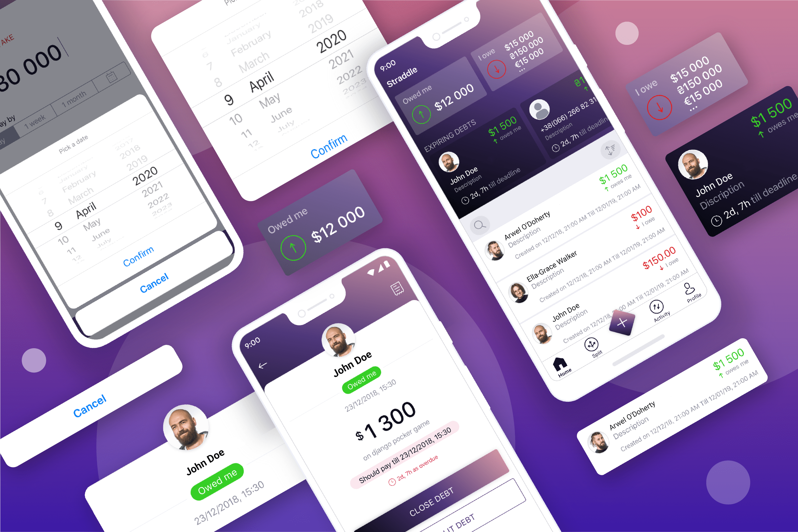Tap back arrow on John Doe detail screen
Screen dimensions: 798x532
(x=258, y=364)
